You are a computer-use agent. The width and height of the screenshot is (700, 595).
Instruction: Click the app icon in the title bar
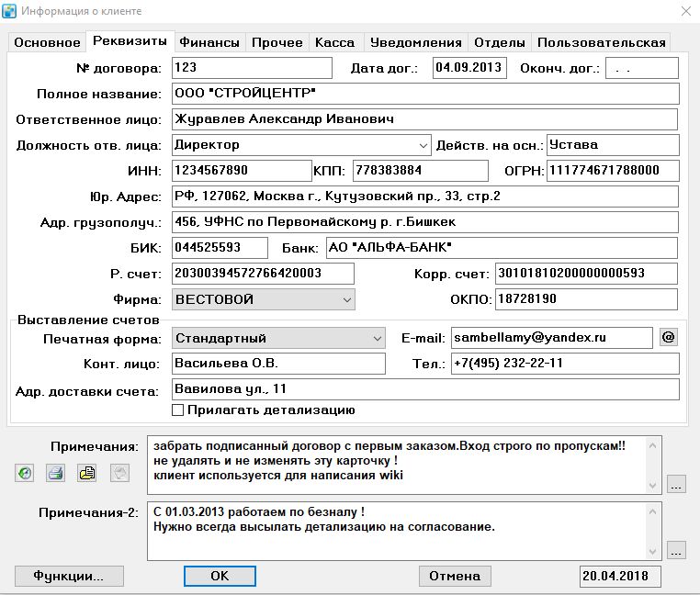pos(9,11)
